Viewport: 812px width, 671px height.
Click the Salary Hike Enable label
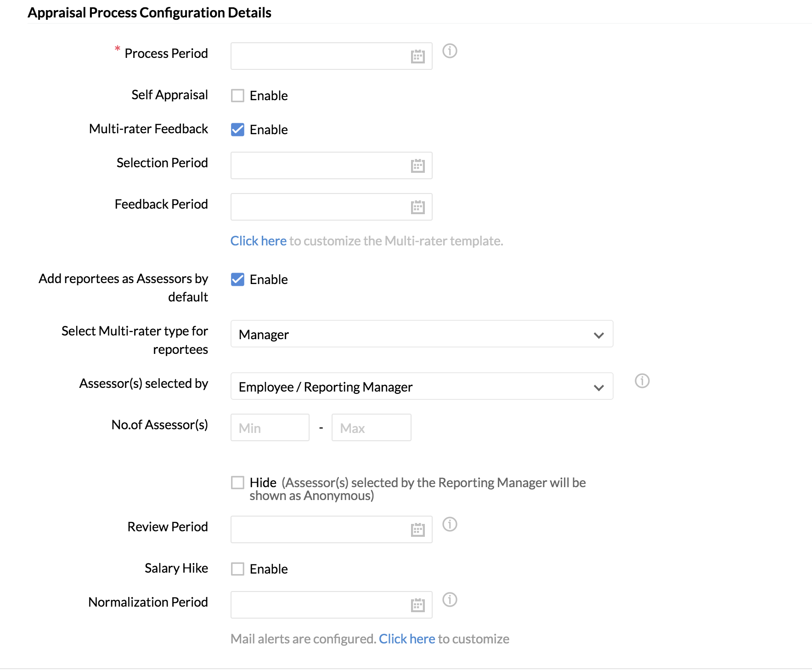coord(269,569)
